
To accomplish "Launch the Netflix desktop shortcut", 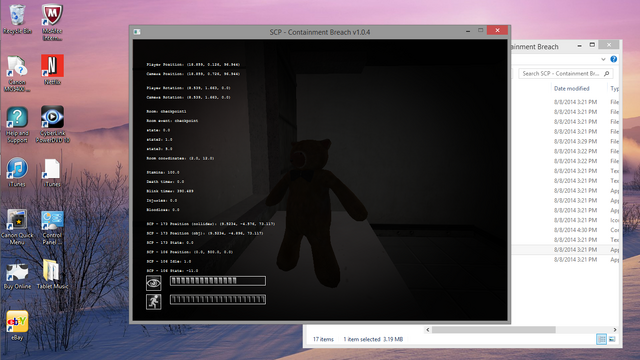I will (52, 69).
